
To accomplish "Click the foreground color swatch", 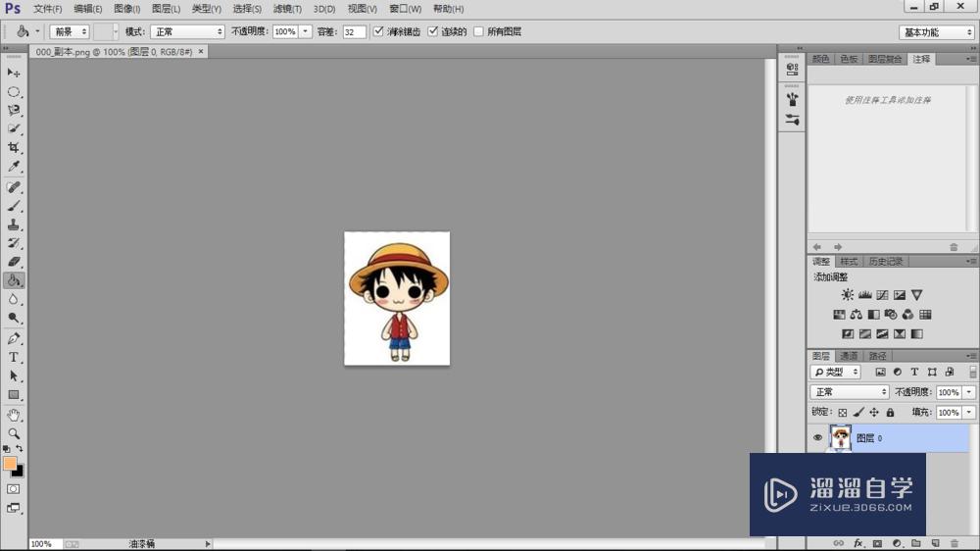I will tap(10, 463).
